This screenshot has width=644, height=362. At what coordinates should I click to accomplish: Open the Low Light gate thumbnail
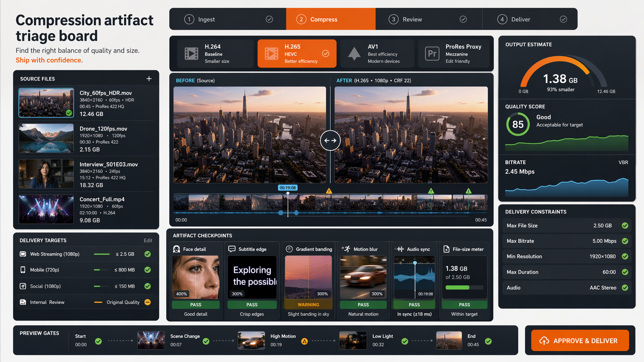[353, 340]
